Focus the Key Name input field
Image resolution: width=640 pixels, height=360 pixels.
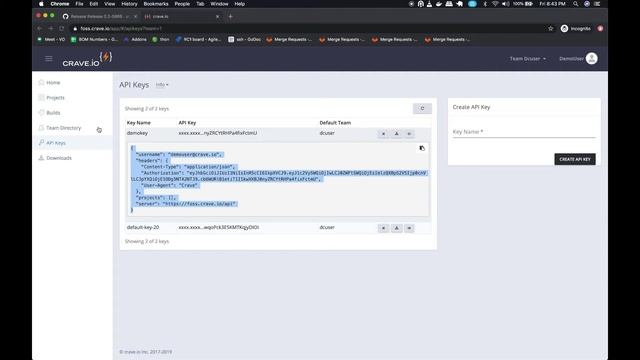click(524, 132)
